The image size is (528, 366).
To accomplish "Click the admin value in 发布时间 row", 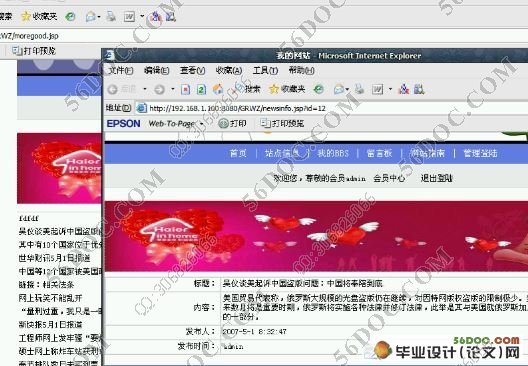I will 233,346.
